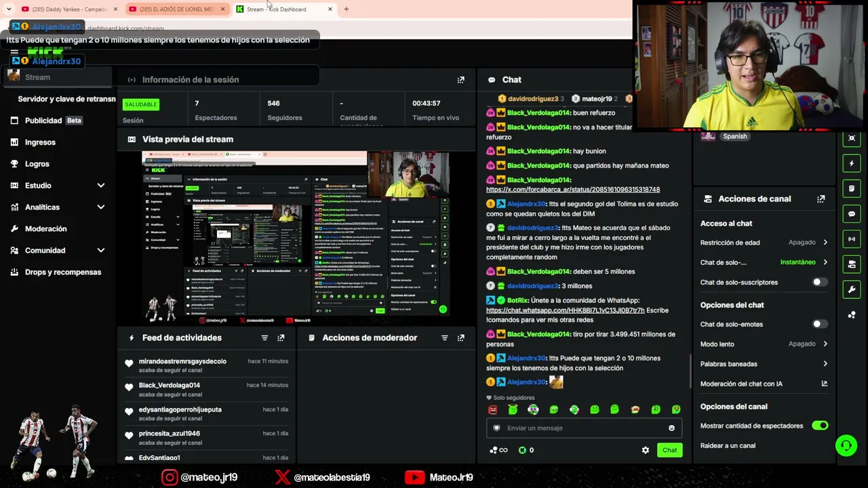Click the stream preview thumbnail
This screenshot has width=868, height=488.
(x=296, y=237)
